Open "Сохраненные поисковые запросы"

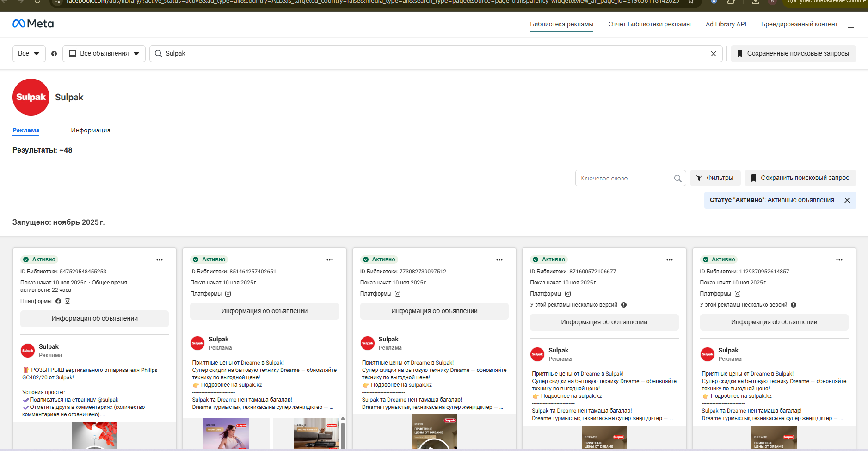pyautogui.click(x=794, y=54)
